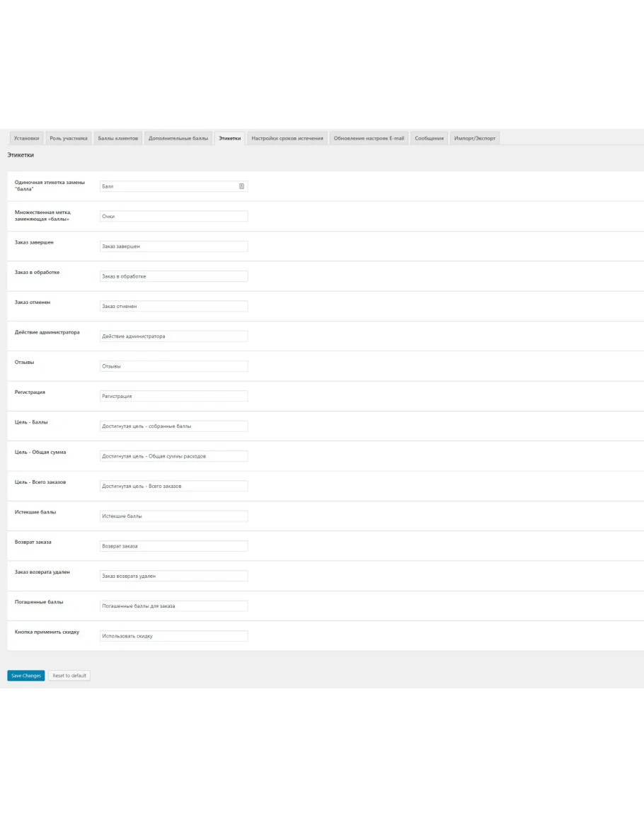The height and width of the screenshot is (818, 644).
Task: Switch to the Роль участника tab
Action: pos(69,138)
